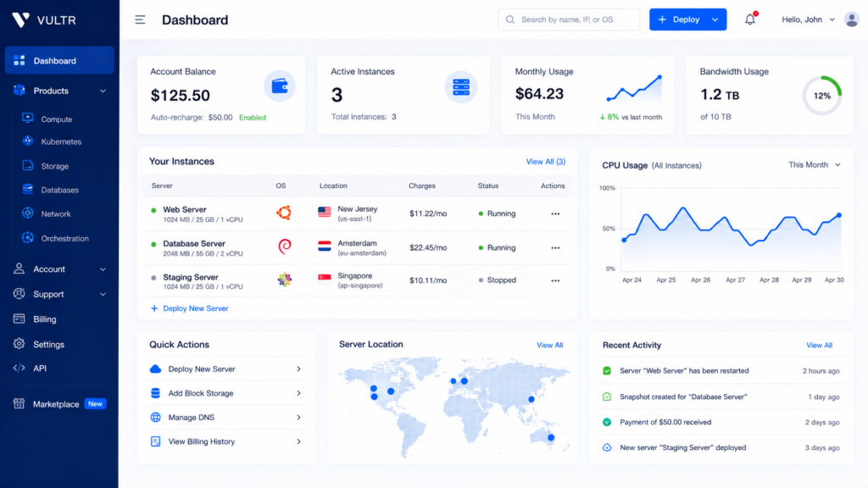868x488 pixels.
Task: Click the green check icon for Web Server restart
Action: click(607, 371)
